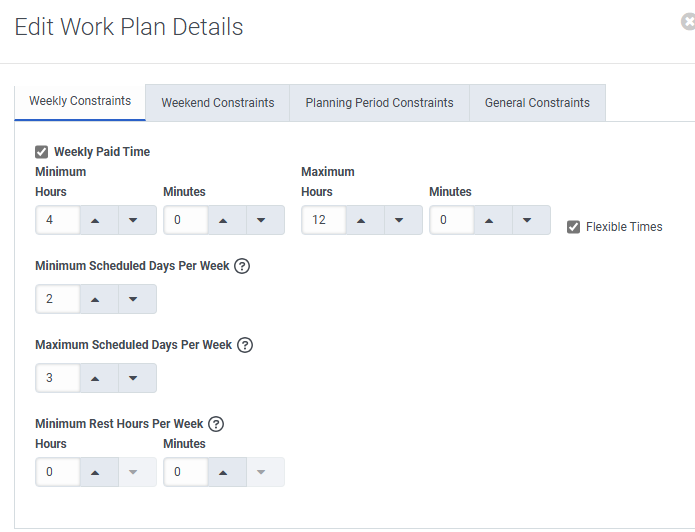Close the Edit Work Plan dialog
The image size is (695, 532).
pos(688,21)
